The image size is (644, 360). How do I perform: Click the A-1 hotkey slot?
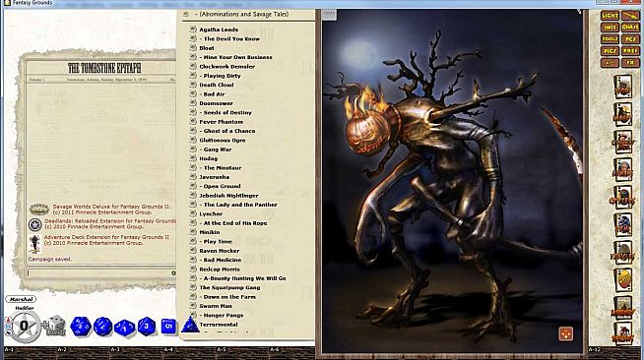(30, 353)
